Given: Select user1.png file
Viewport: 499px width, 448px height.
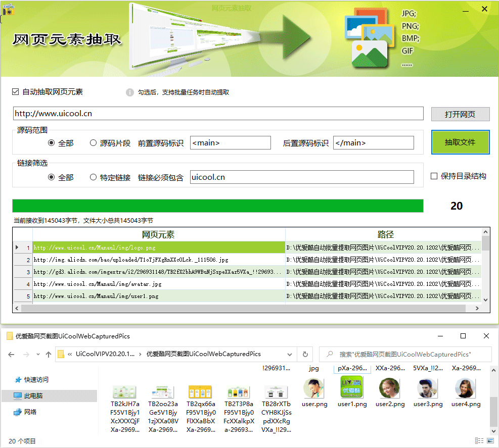Looking at the screenshot, I should tap(352, 391).
